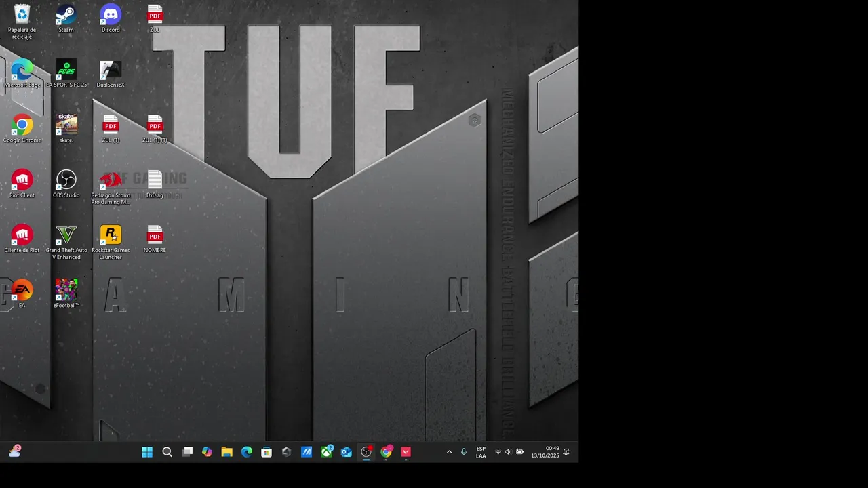Select the Cliente de Riot shortcut

coord(22,239)
